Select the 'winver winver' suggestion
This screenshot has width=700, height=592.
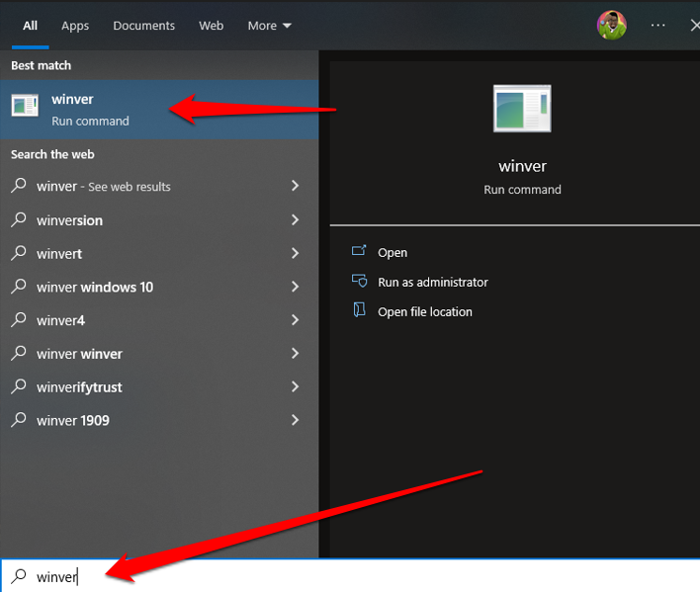tap(159, 354)
